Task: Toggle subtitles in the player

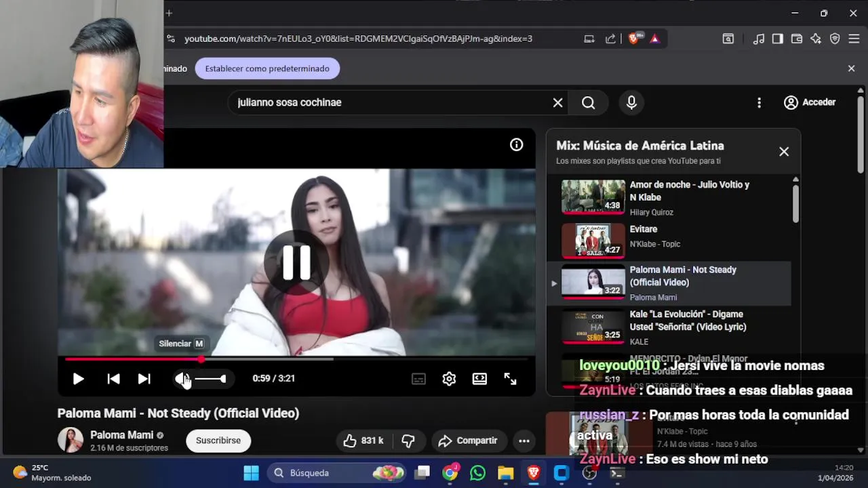Action: click(418, 379)
